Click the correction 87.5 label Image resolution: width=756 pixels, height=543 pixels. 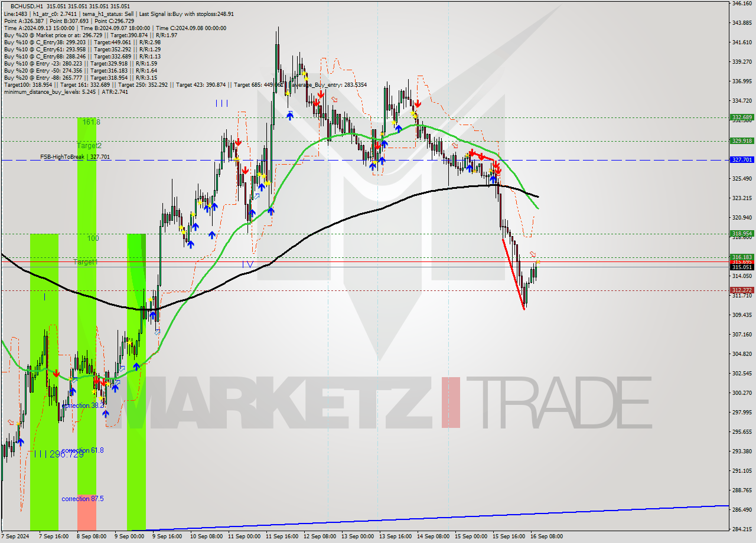[83, 499]
